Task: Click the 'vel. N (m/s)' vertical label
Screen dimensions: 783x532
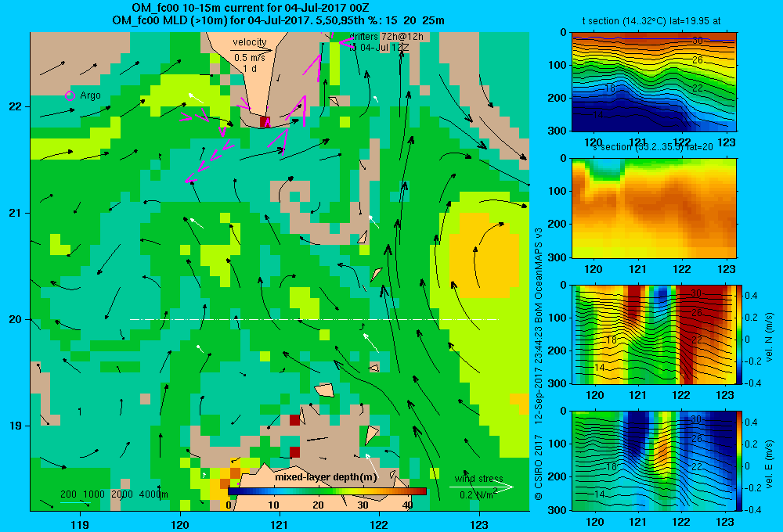Action: (x=769, y=337)
